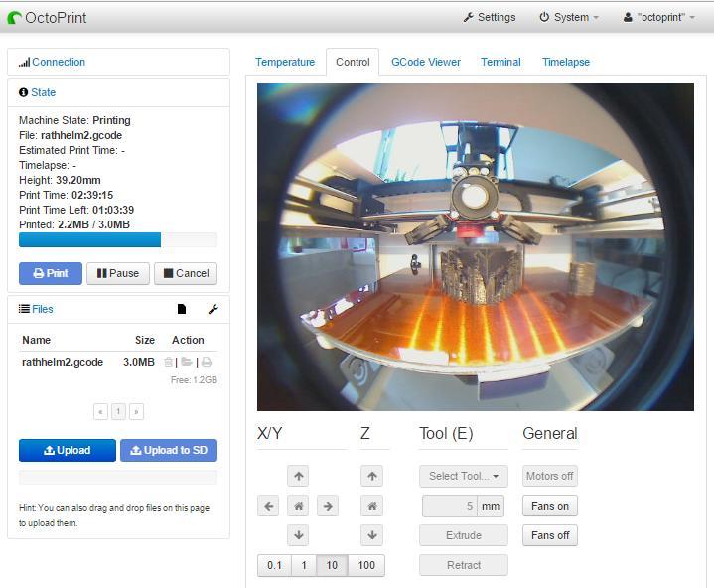Jog the X axis left arrow
This screenshot has height=588, width=714.
pos(268,506)
